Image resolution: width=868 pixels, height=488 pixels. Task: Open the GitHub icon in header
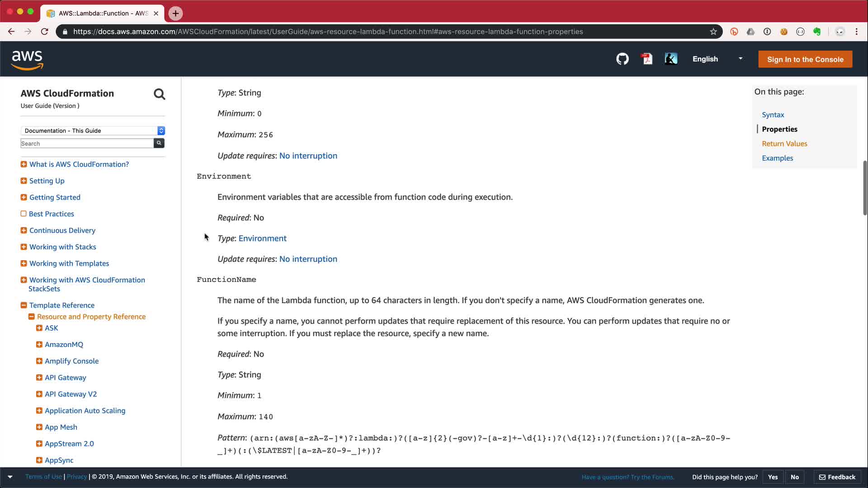pos(623,59)
